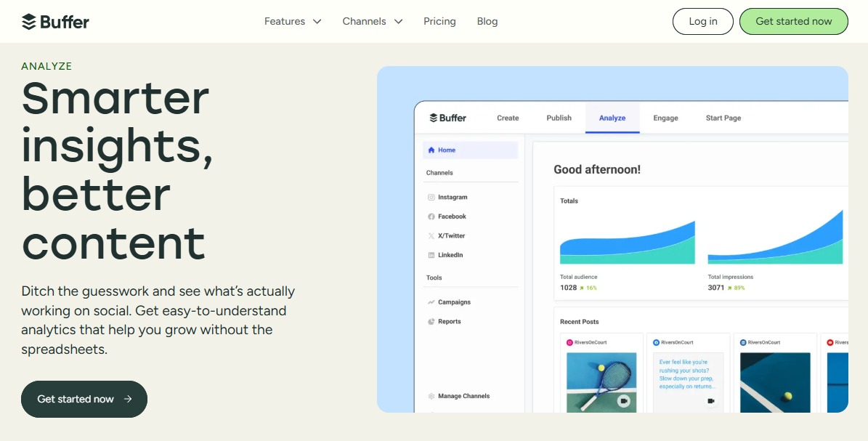Image resolution: width=868 pixels, height=441 pixels.
Task: Click the Reports icon in the sidebar
Action: coord(431,321)
